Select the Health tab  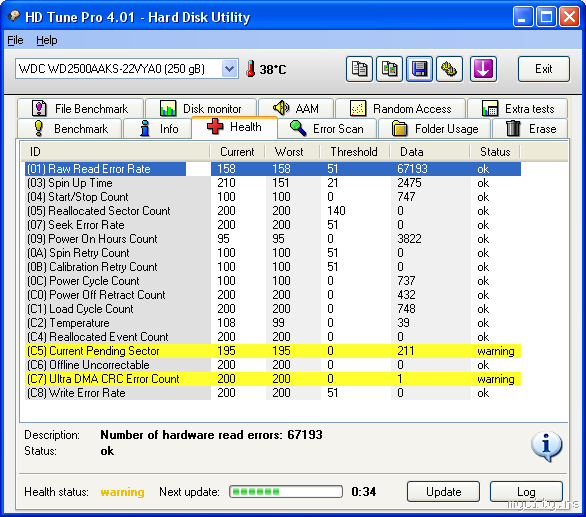pyautogui.click(x=234, y=127)
